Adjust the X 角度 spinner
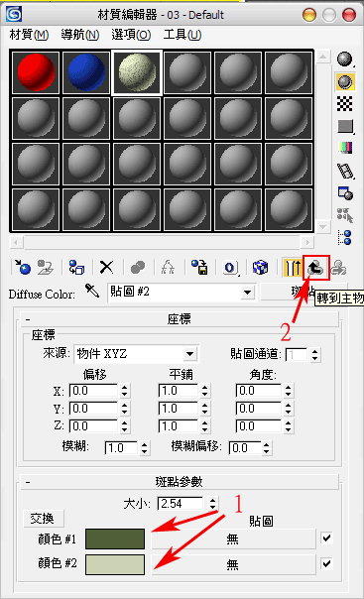The width and height of the screenshot is (364, 599). pyautogui.click(x=288, y=391)
